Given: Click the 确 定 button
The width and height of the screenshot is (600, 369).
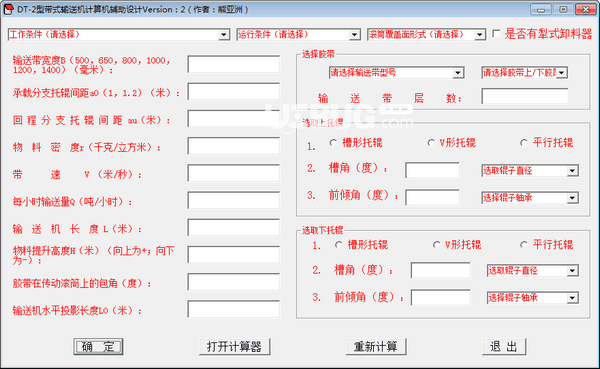Looking at the screenshot, I should tap(98, 347).
